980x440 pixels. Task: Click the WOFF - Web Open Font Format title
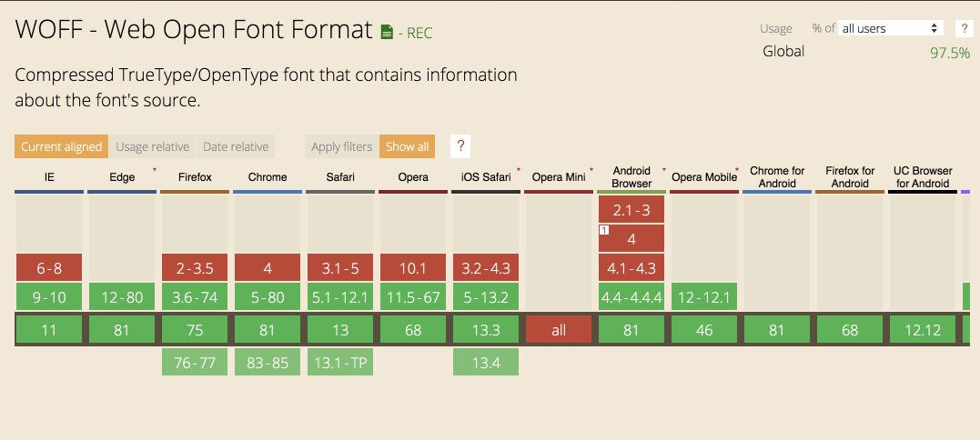(194, 29)
